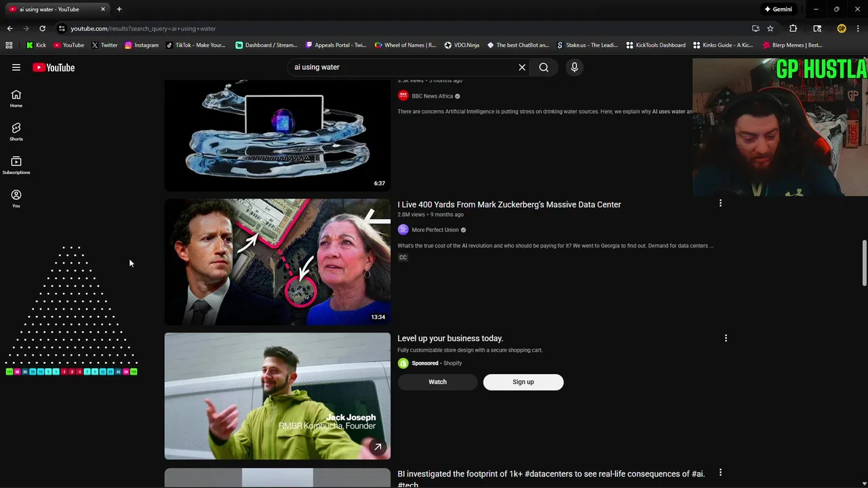868x488 pixels.
Task: Open the Instagram bookmark
Action: 141,45
